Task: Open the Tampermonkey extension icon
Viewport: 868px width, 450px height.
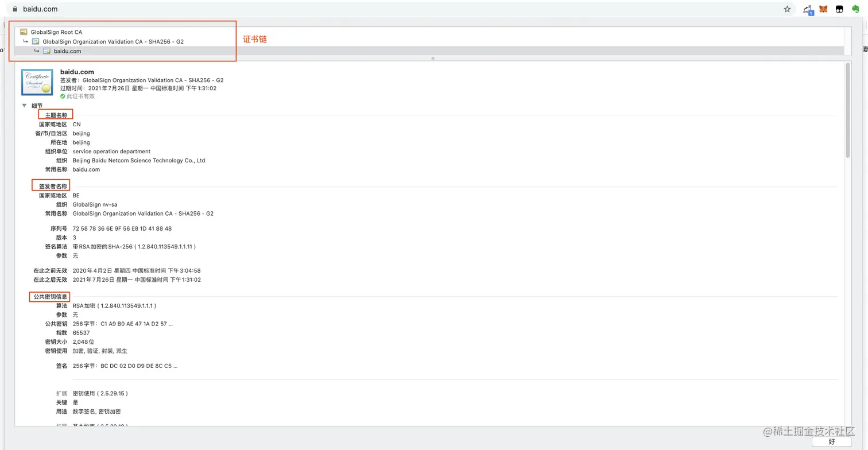Action: pyautogui.click(x=839, y=9)
